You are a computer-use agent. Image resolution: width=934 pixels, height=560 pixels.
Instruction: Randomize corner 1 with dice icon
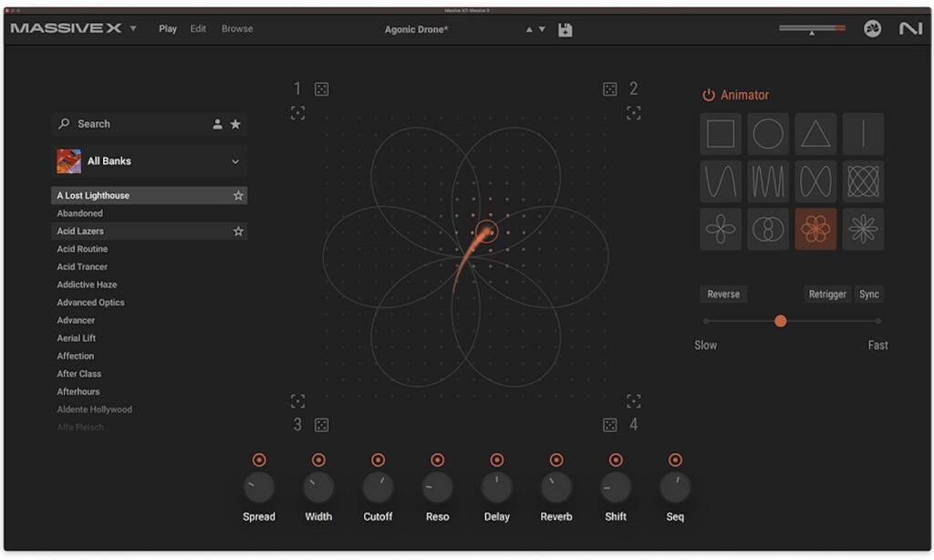322,89
